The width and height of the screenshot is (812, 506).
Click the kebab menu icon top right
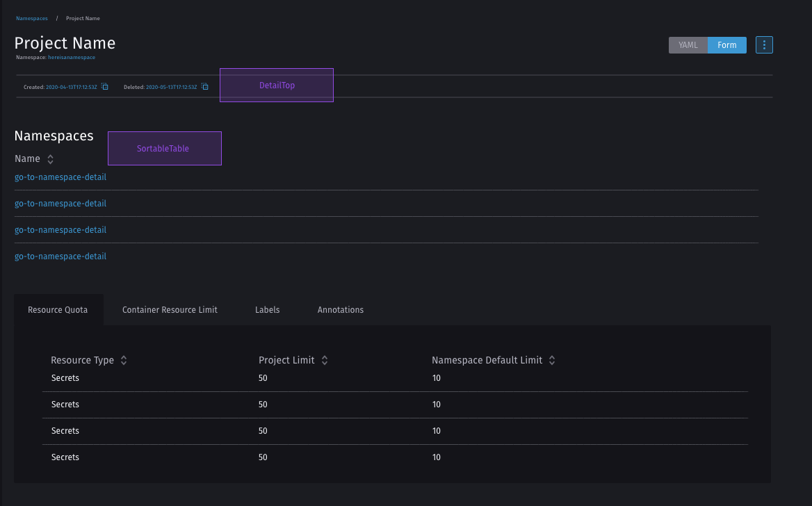tap(763, 44)
